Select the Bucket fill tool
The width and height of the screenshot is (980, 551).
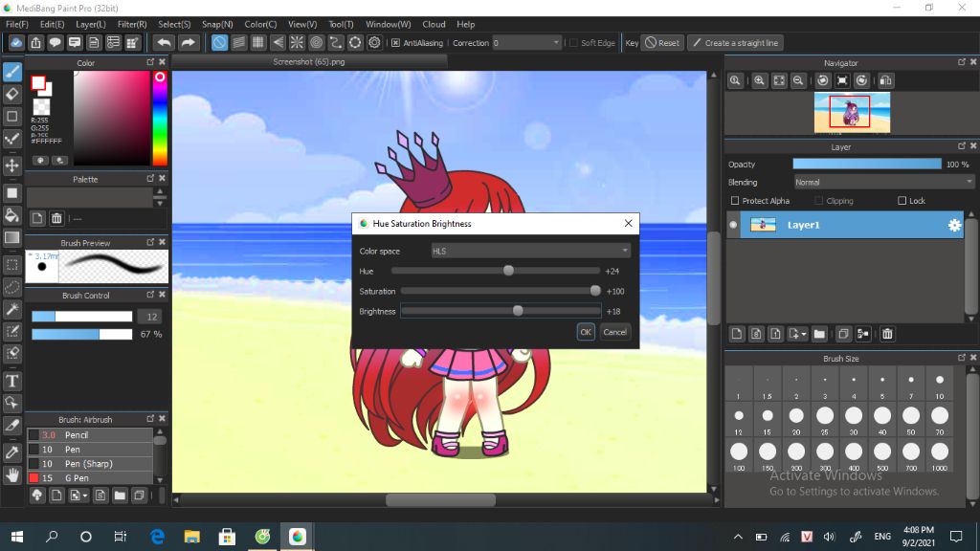[11, 215]
